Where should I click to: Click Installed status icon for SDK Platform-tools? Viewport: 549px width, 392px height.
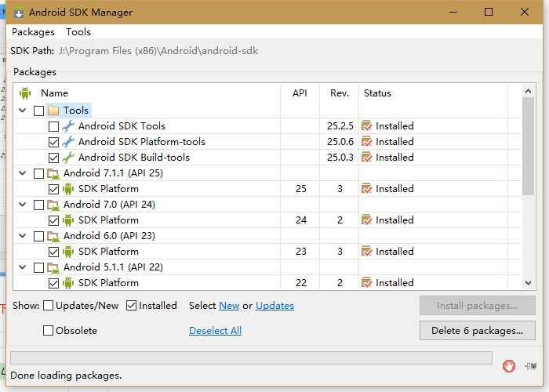tap(366, 142)
